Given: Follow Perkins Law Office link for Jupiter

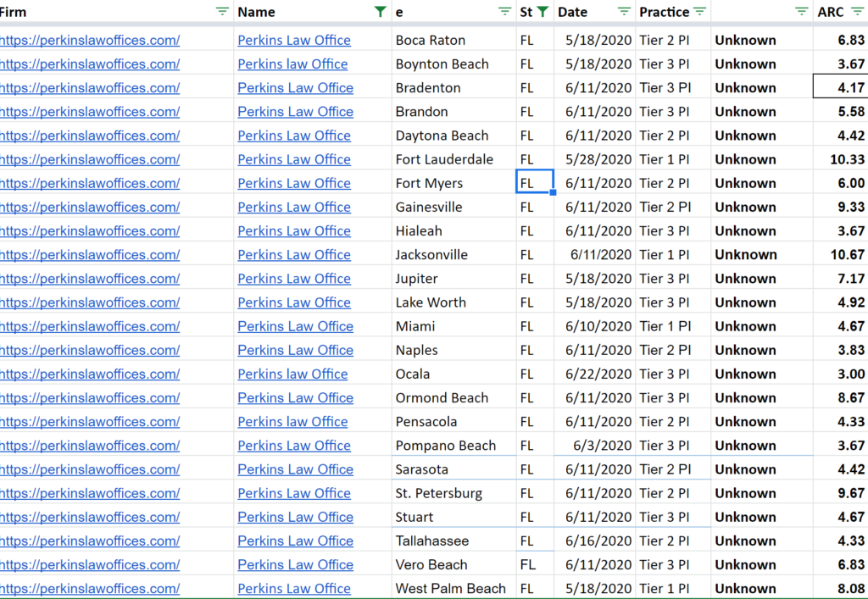Looking at the screenshot, I should point(294,279).
